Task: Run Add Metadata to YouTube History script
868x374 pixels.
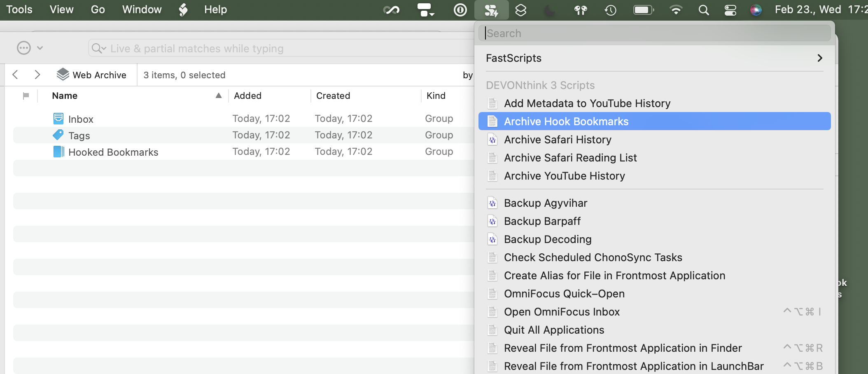Action: click(x=655, y=103)
